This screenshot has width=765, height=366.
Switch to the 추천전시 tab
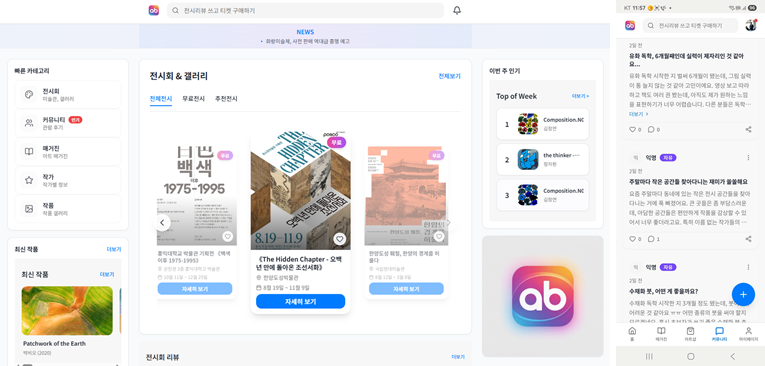(226, 99)
